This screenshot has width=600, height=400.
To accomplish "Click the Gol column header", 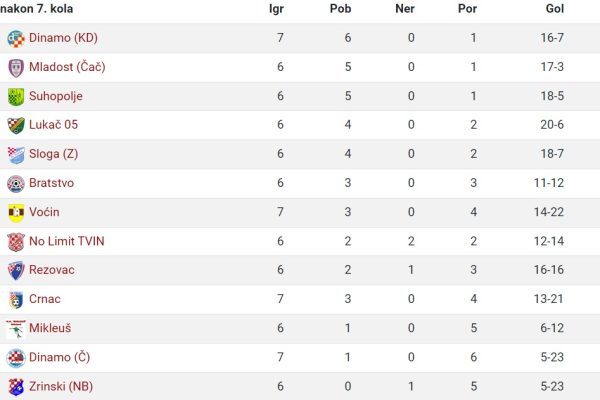I will pos(554,8).
